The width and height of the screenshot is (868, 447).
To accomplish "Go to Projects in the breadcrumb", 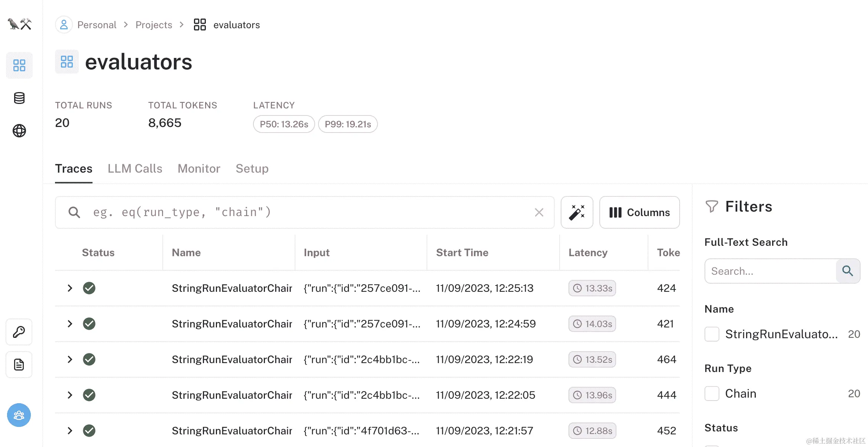I will [x=154, y=25].
